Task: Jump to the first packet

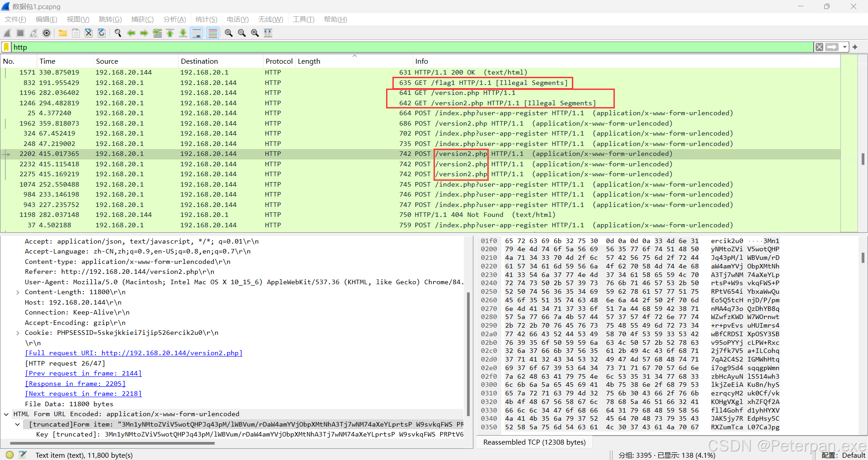Action: (x=170, y=33)
